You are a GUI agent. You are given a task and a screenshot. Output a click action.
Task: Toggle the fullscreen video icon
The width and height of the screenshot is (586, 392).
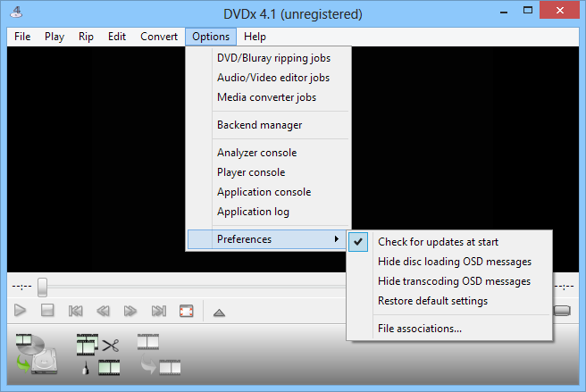[x=186, y=311]
